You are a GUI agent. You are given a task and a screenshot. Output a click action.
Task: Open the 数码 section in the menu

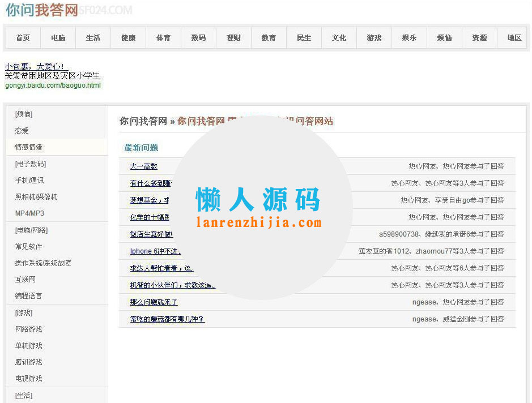198,38
